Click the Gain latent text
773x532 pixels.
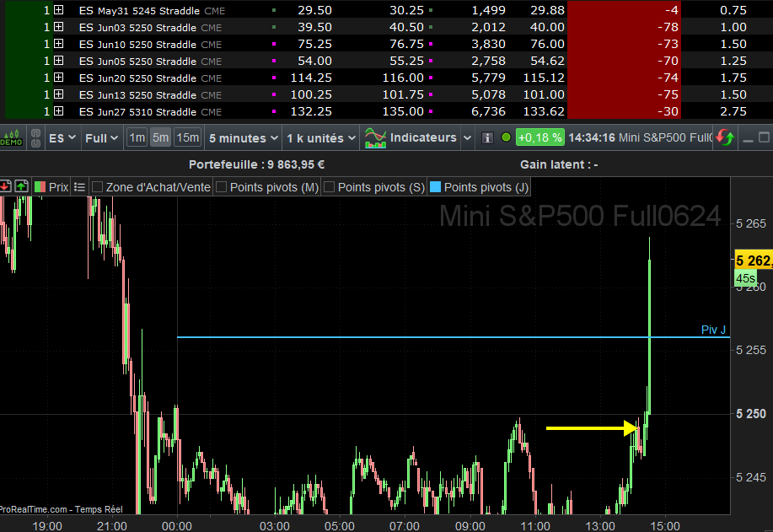(x=559, y=164)
